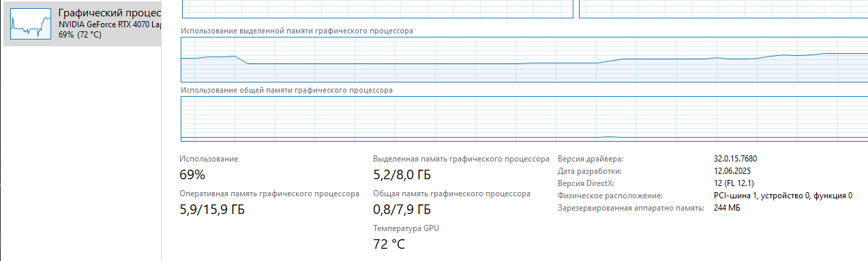Click the shared GPU memory usage graph
Image resolution: width=868 pixels, height=261 pixels.
click(x=524, y=119)
